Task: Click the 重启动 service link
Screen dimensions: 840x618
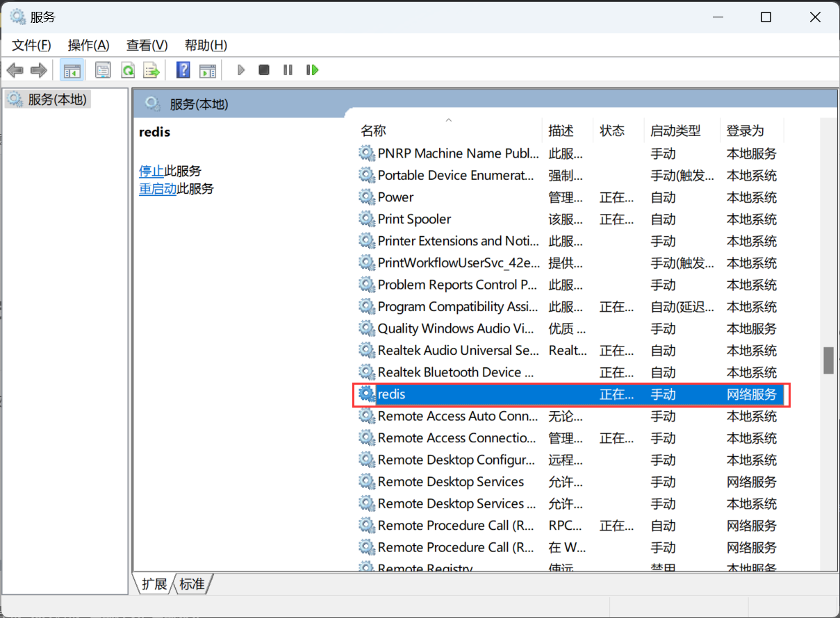Action: [x=158, y=189]
